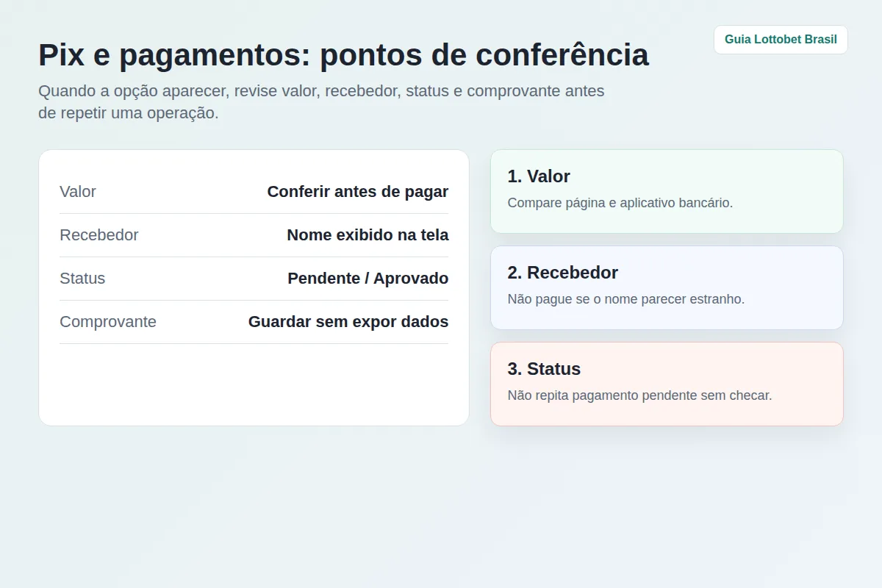882x588 pixels.
Task: Click the Guia Lottobet Brasil badge
Action: [781, 40]
